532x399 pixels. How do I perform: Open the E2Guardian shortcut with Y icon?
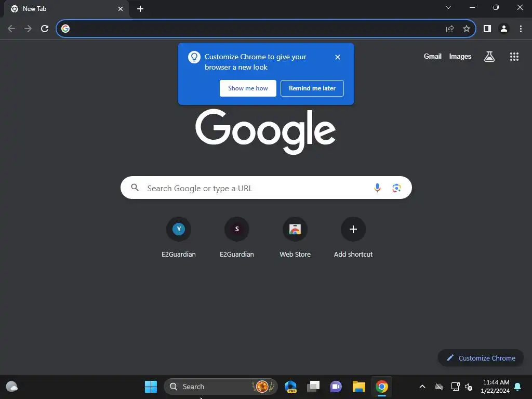click(x=179, y=237)
